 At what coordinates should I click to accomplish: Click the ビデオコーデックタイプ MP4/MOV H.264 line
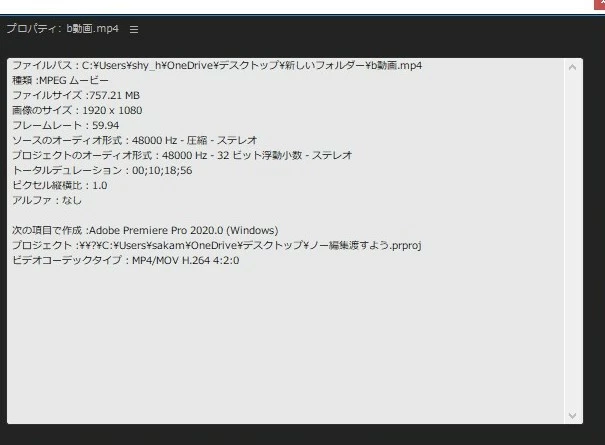tap(126, 261)
